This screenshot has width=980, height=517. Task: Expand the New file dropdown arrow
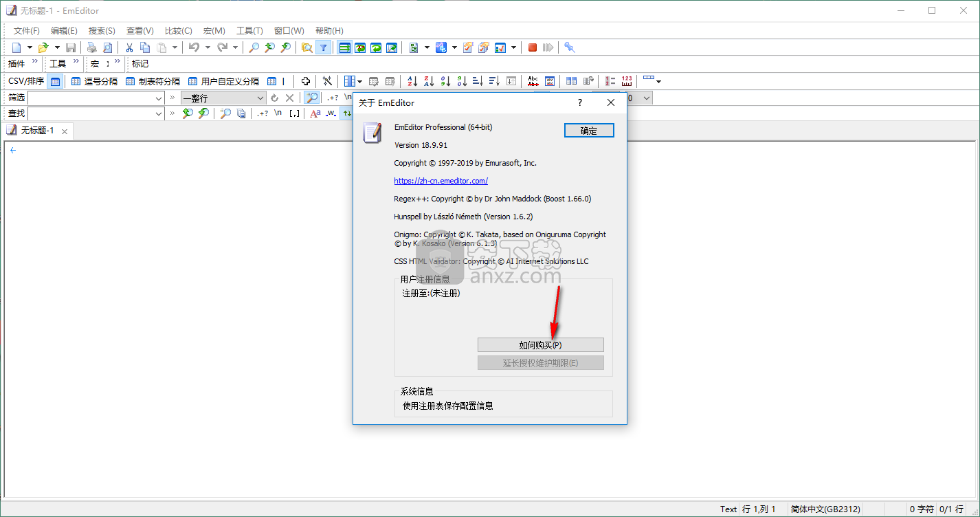click(30, 47)
